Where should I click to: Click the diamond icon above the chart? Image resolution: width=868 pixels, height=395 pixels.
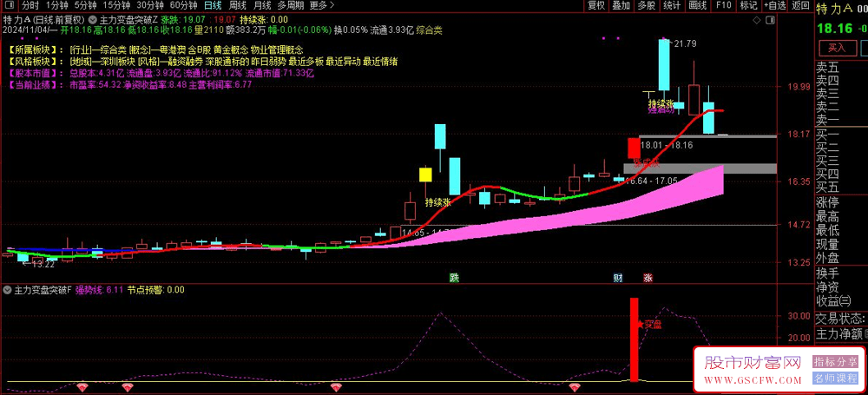pyautogui.click(x=757, y=21)
